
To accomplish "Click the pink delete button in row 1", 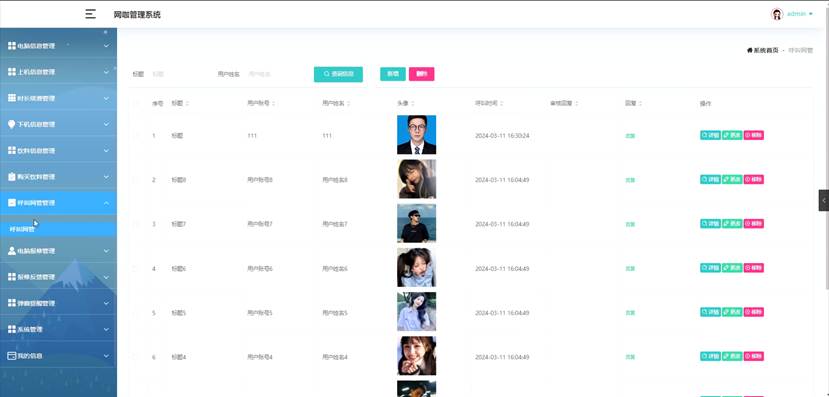I will (x=754, y=135).
